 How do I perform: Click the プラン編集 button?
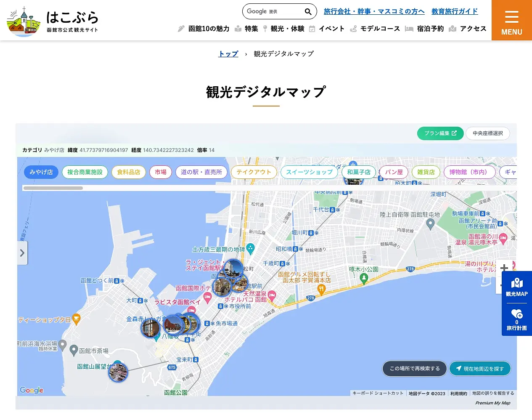[440, 133]
